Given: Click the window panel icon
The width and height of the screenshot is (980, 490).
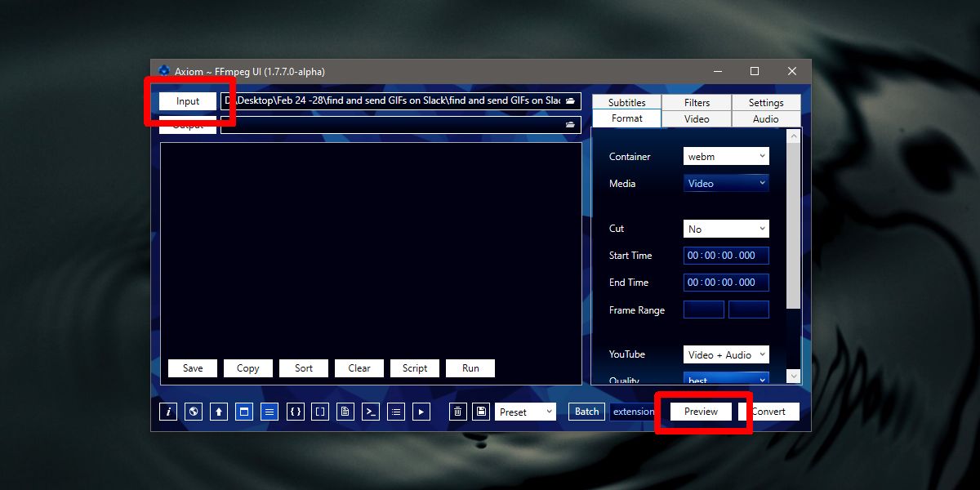Looking at the screenshot, I should (x=244, y=412).
